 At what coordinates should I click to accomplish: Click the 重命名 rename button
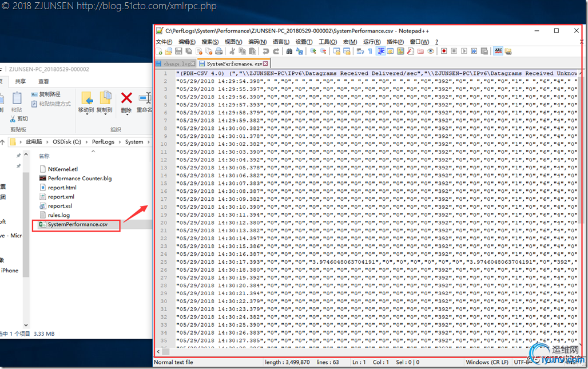pos(144,102)
